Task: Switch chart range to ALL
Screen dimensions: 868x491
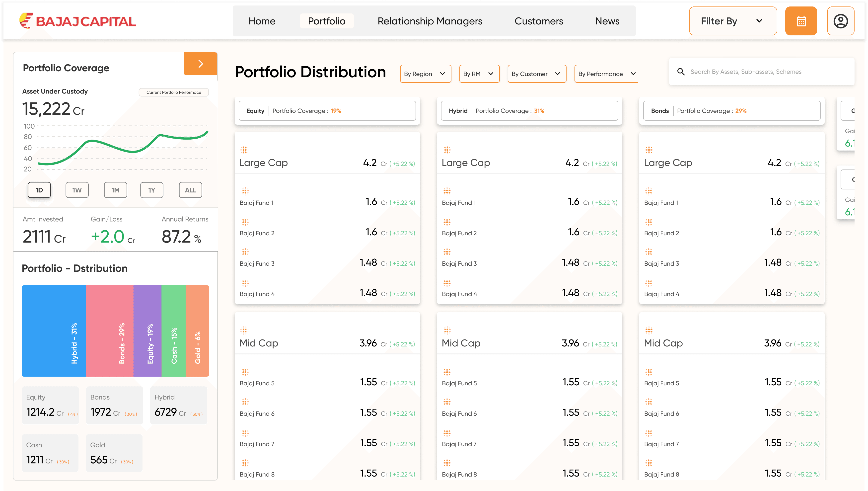Action: tap(190, 190)
